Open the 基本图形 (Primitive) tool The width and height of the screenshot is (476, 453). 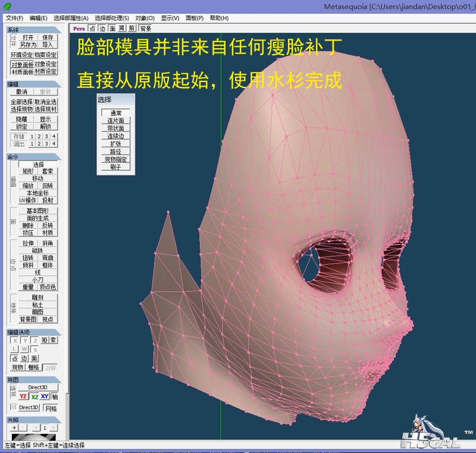pos(37,211)
